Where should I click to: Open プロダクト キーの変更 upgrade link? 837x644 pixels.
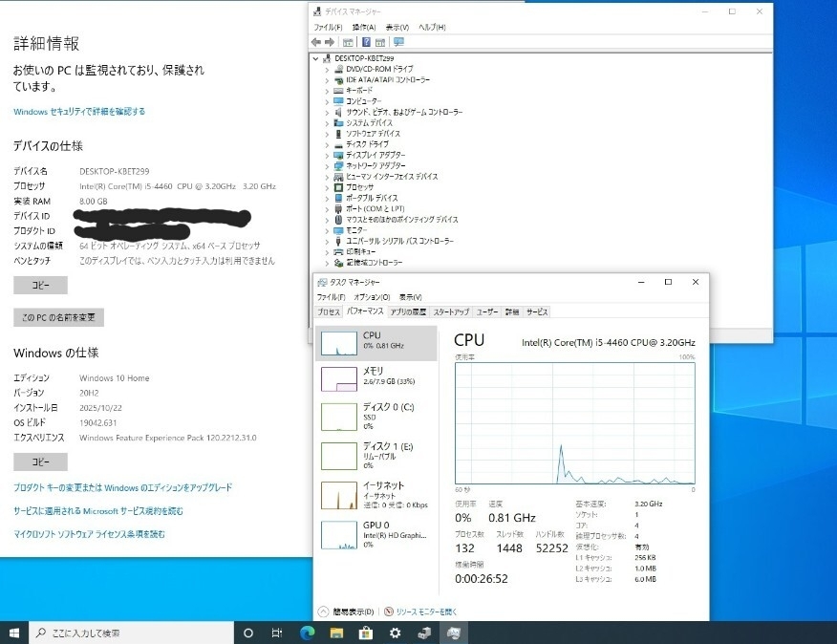[122, 487]
